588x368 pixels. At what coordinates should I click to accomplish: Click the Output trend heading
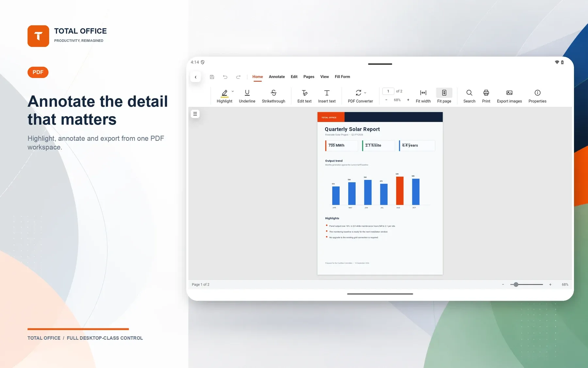point(334,161)
